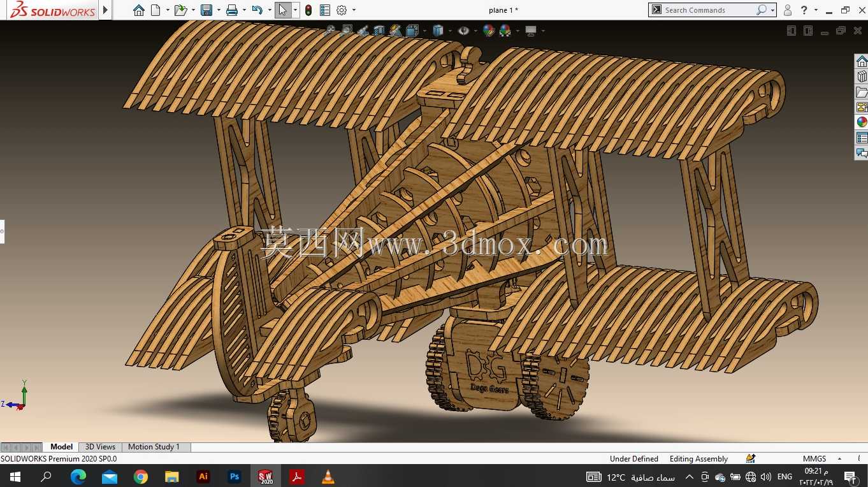Open View Palette in task pane

pos(862,107)
